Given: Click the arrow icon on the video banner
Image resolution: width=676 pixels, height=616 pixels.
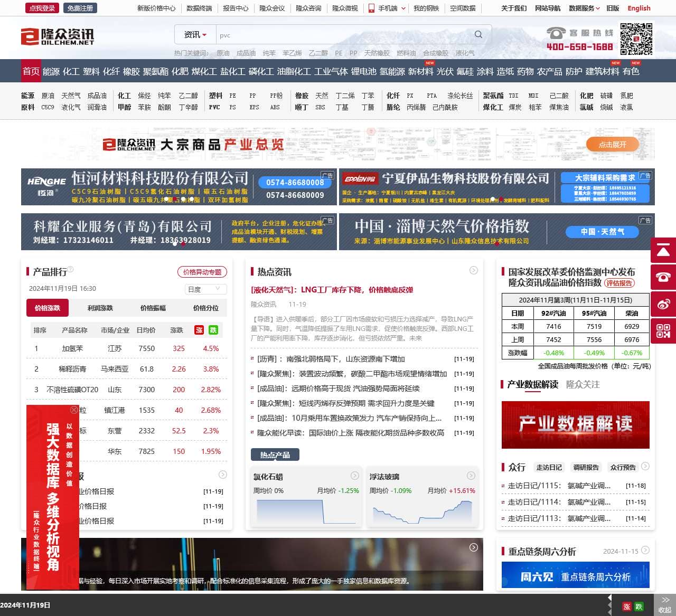Looking at the screenshot, I should (474, 547).
